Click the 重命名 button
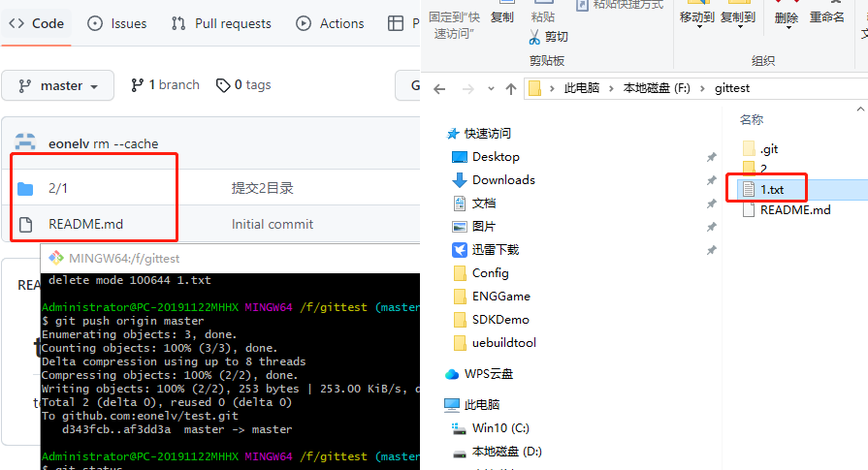The height and width of the screenshot is (470, 868). point(827,17)
